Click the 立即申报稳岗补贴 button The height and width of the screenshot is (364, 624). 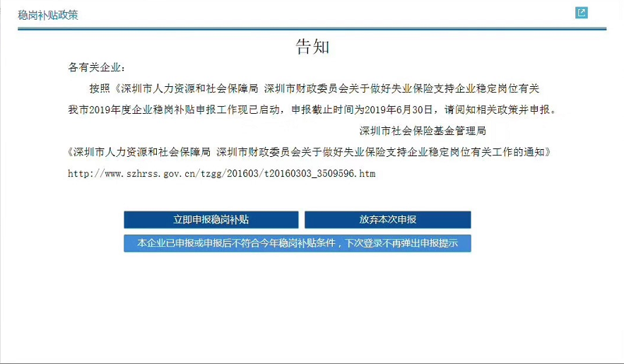pyautogui.click(x=211, y=220)
